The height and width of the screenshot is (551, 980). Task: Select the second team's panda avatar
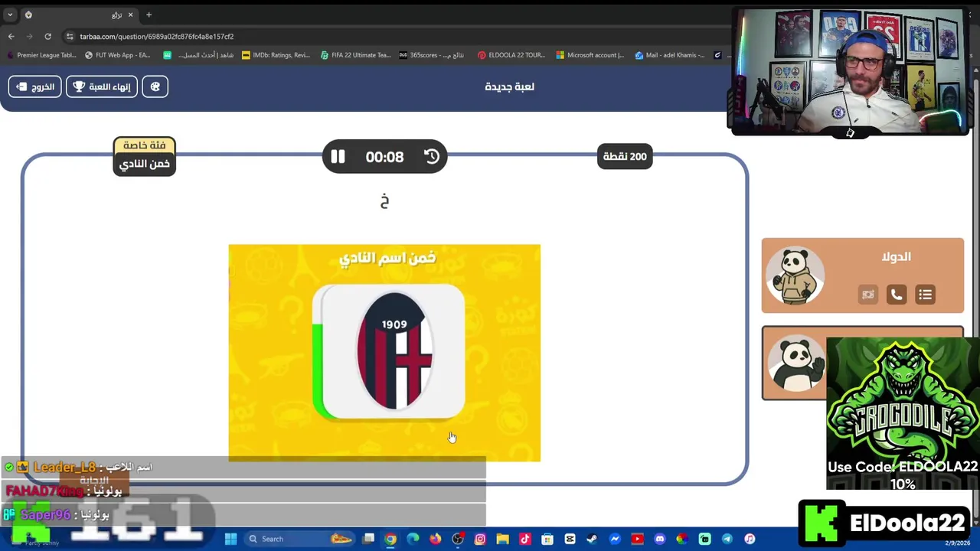pos(797,364)
